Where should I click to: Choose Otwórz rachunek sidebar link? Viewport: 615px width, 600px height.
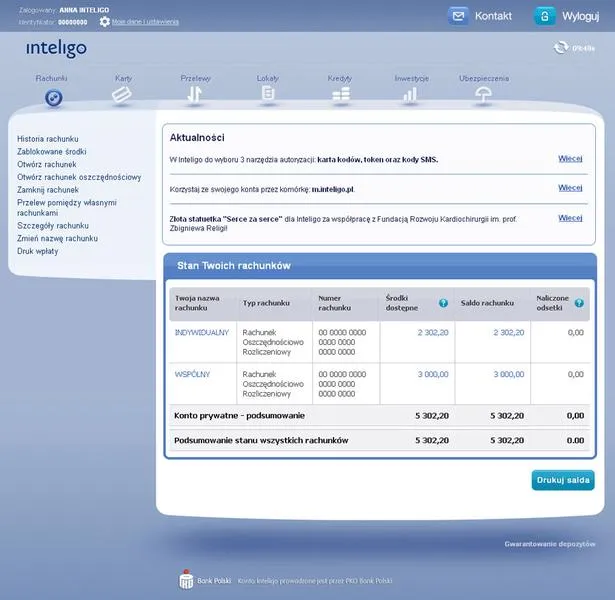click(47, 164)
